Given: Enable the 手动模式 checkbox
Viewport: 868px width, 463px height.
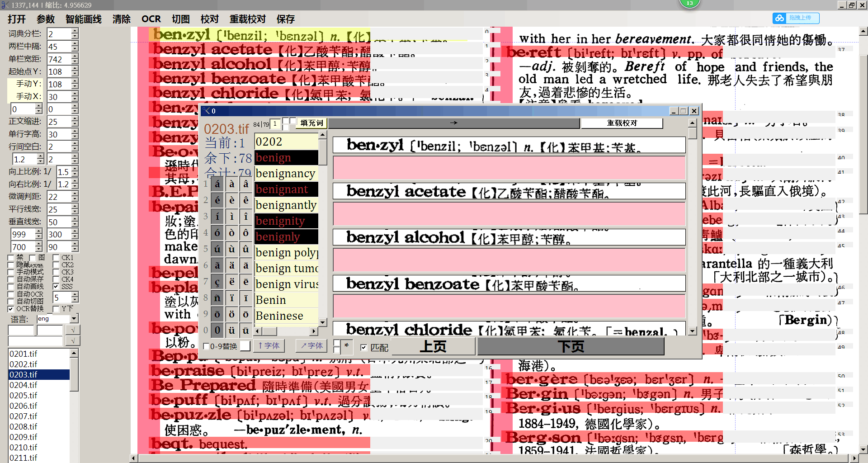Looking at the screenshot, I should [11, 272].
